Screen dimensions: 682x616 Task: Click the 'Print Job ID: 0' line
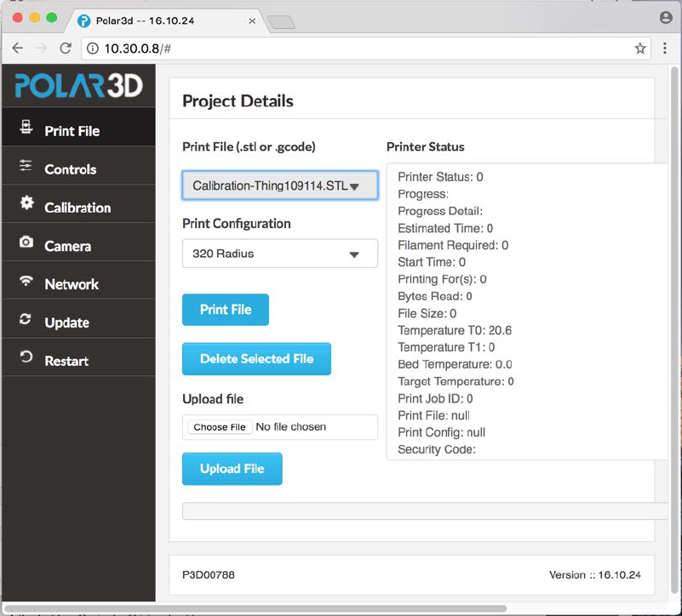pos(435,399)
